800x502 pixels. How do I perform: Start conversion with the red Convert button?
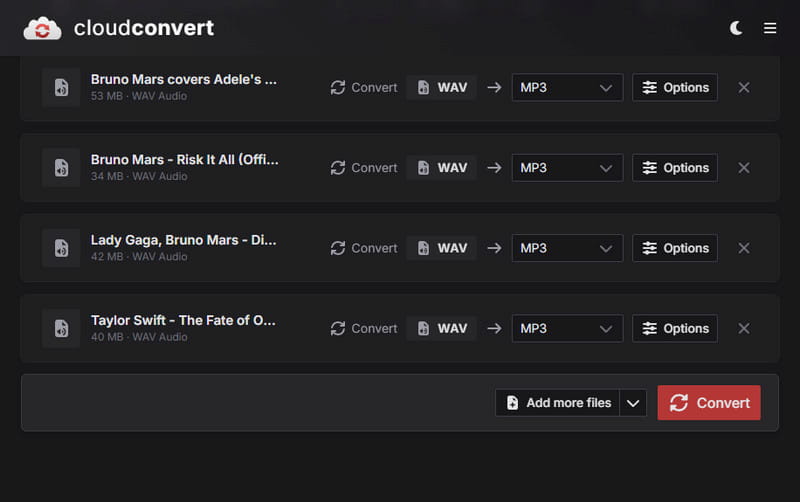(x=709, y=403)
